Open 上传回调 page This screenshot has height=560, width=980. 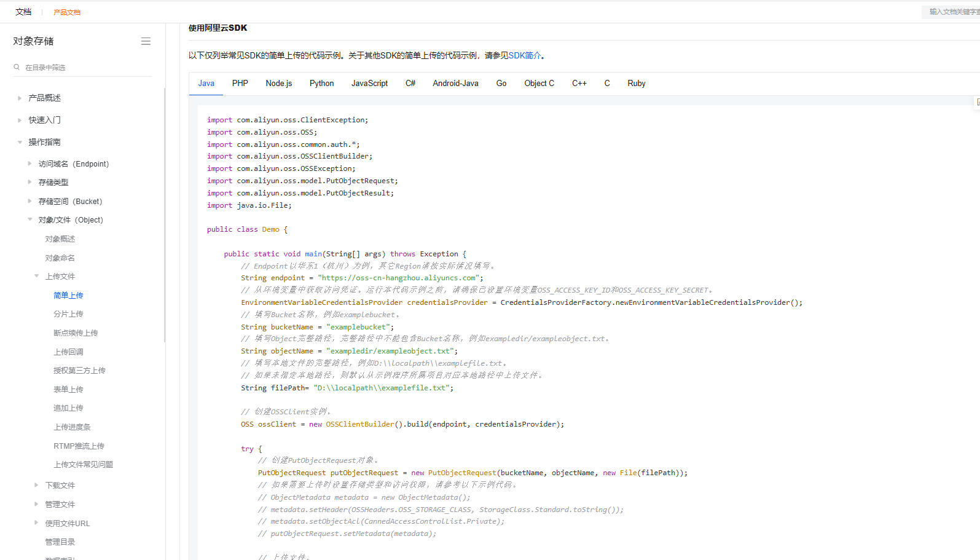68,352
